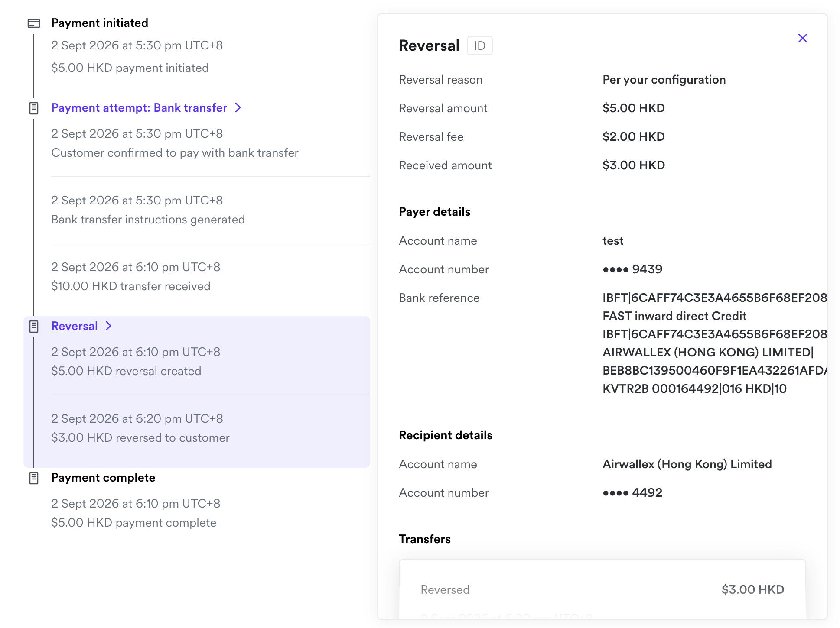The height and width of the screenshot is (628, 840).
Task: Click the Payment attempt document icon
Action: 34,108
